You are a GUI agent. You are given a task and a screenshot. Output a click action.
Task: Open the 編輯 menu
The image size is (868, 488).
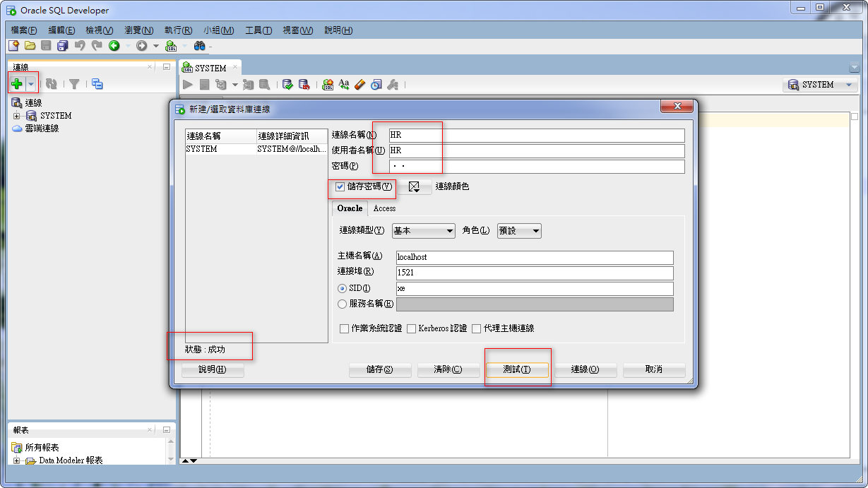61,30
